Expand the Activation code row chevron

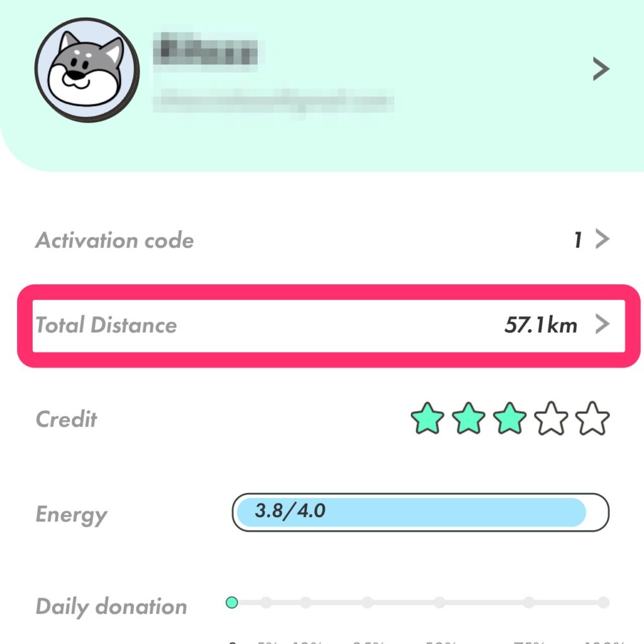tap(602, 240)
